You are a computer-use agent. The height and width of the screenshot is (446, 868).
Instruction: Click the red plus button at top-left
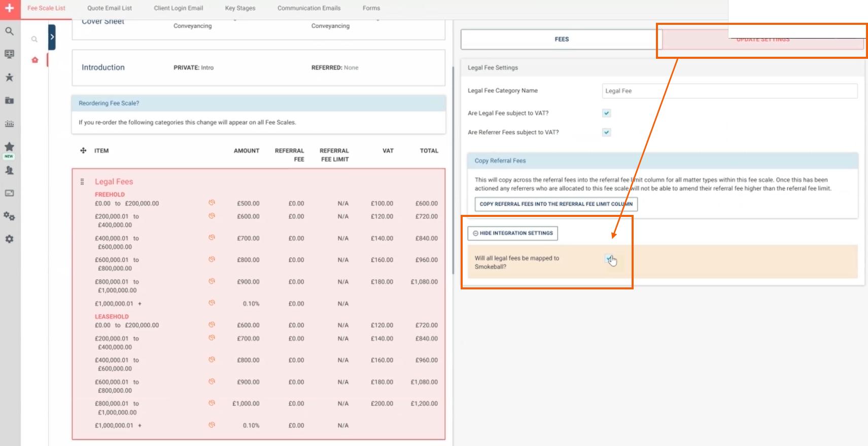click(x=10, y=9)
